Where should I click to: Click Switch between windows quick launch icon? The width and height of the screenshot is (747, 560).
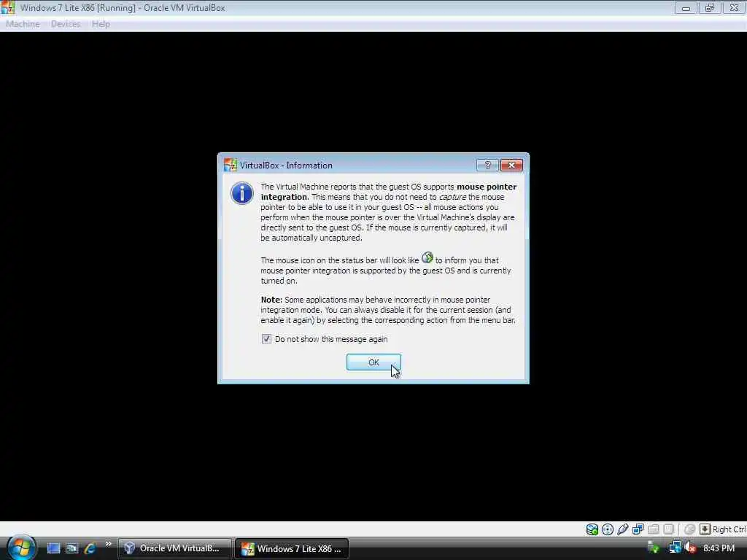(x=71, y=548)
